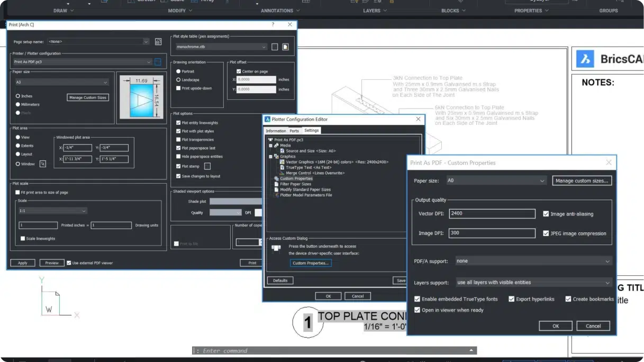Open the Information tab in Plotter Configuration Editor
The height and width of the screenshot is (362, 644).
coord(276,131)
